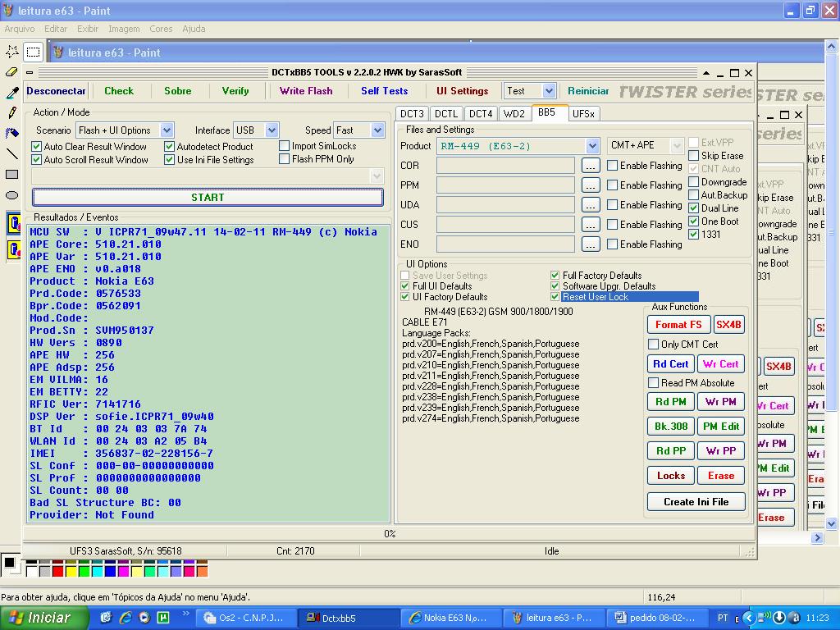Activate the rectangular Select tool
840x630 pixels.
tap(33, 52)
